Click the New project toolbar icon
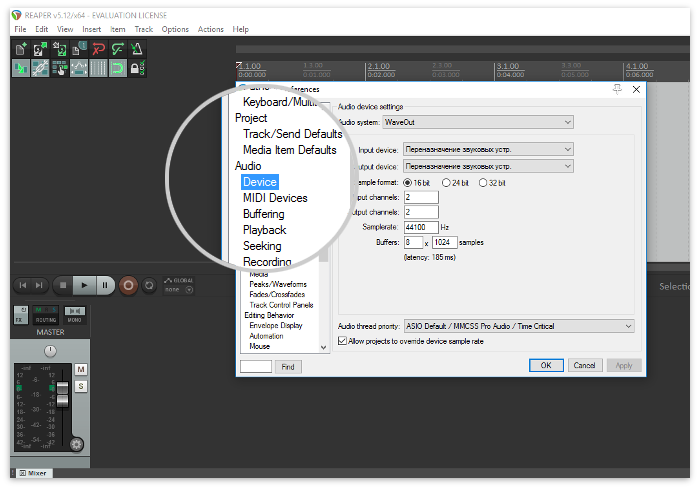This screenshot has height=489, width=700. click(21, 49)
